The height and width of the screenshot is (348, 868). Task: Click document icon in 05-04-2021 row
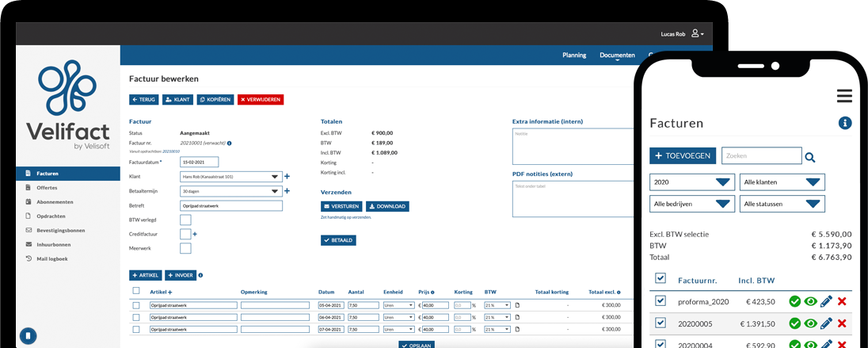pyautogui.click(x=518, y=305)
